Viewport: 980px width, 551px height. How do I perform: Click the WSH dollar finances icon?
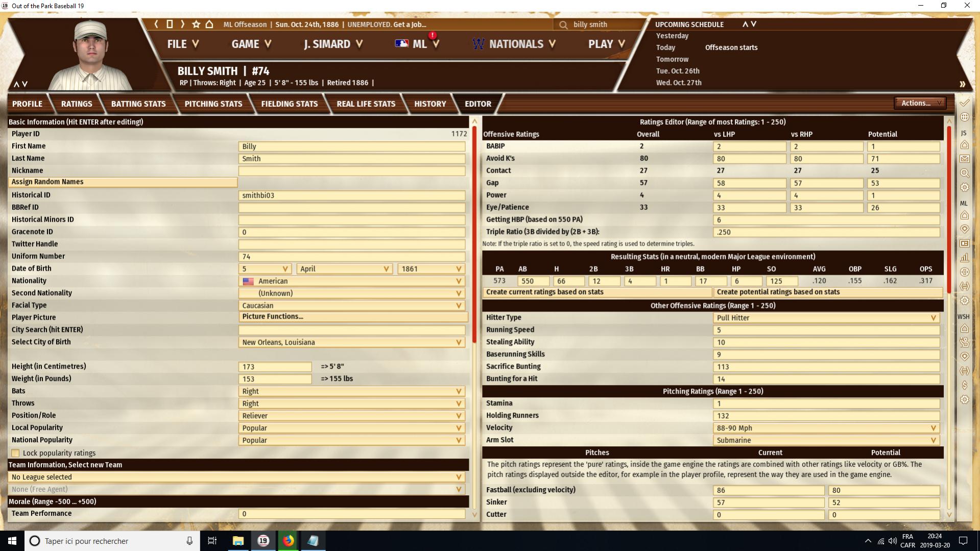[x=964, y=385]
